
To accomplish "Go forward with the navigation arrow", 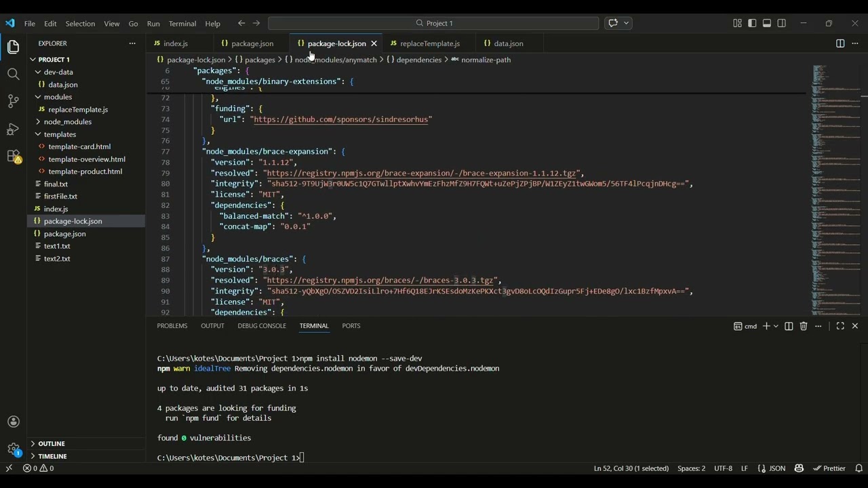I will [x=256, y=23].
